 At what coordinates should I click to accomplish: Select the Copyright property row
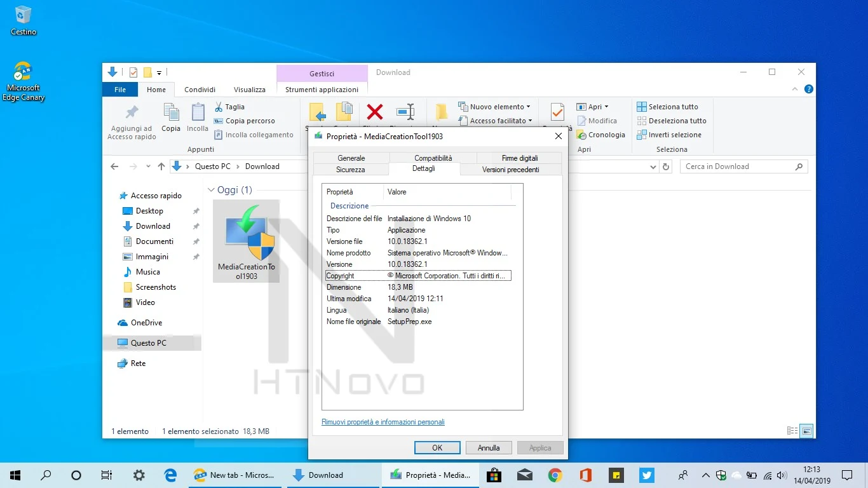click(x=418, y=276)
